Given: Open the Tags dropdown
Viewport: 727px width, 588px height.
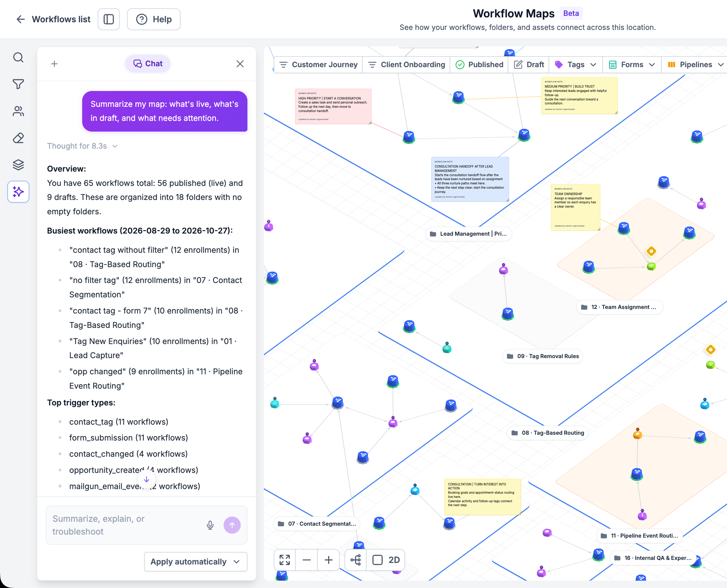Looking at the screenshot, I should tap(575, 65).
